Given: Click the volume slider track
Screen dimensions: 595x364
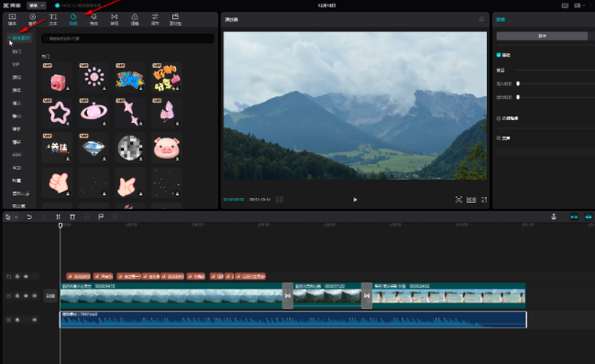Looking at the screenshot, I should [556, 71].
